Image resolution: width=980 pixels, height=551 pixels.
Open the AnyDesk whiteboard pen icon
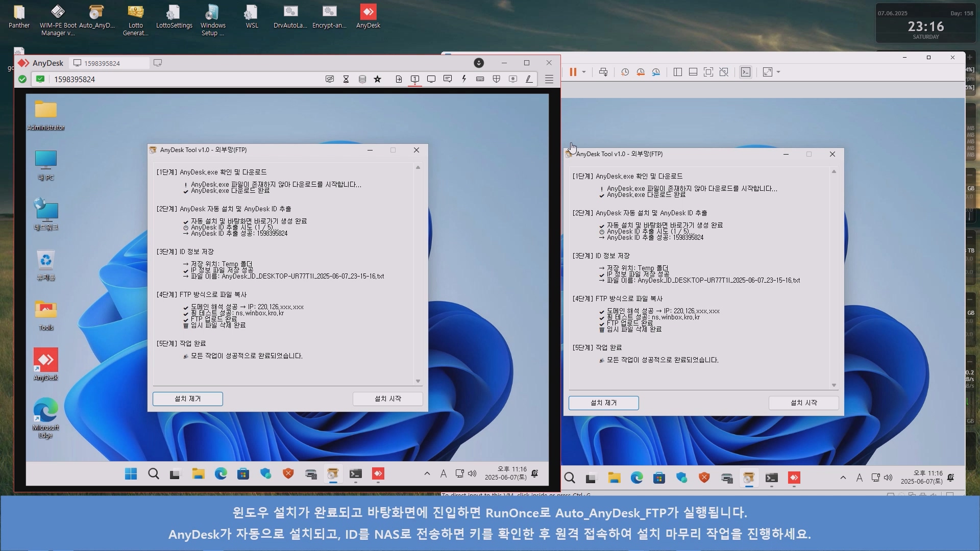pos(529,79)
